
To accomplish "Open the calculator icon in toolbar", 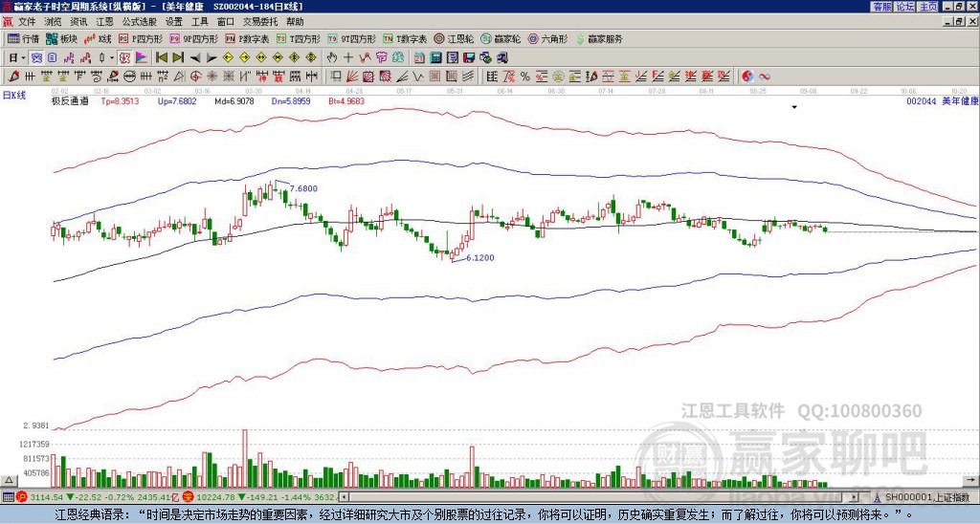I will click(435, 58).
